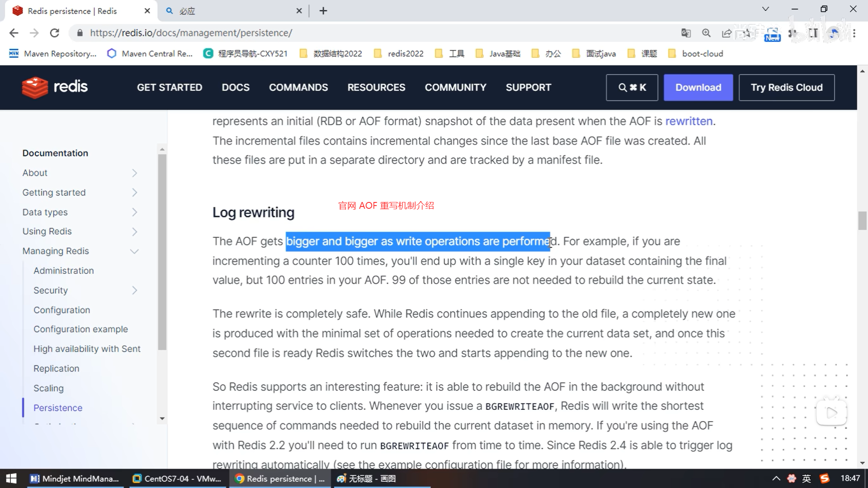Expand the Data types sidebar section
Image resolution: width=868 pixels, height=488 pixels.
pos(134,212)
